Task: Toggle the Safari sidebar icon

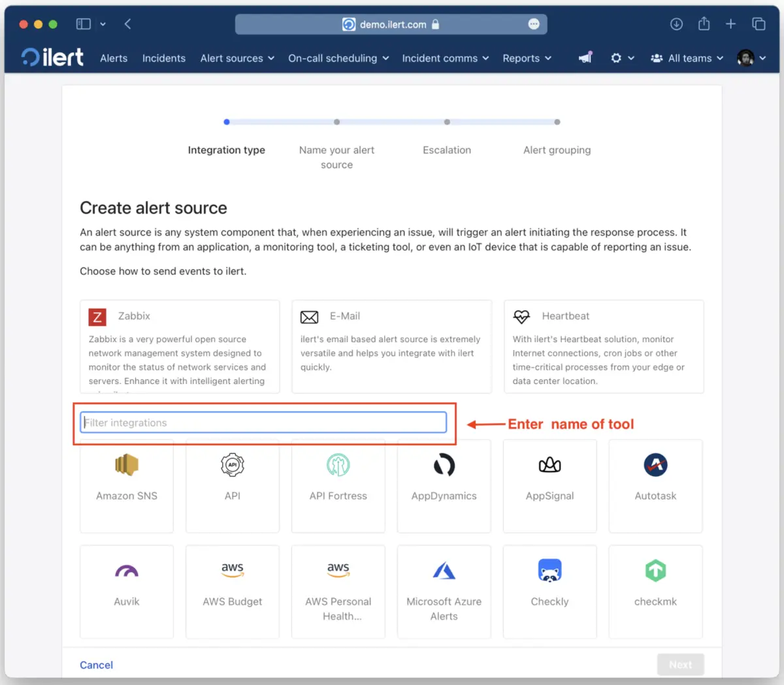Action: (84, 24)
